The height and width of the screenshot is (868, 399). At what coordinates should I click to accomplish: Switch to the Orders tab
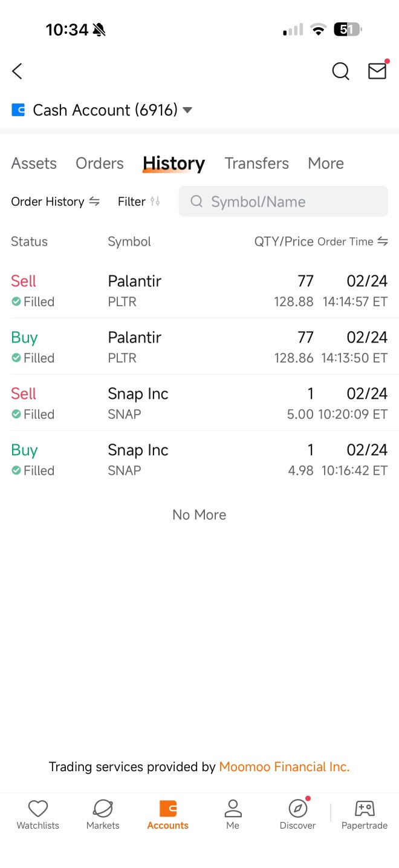100,163
